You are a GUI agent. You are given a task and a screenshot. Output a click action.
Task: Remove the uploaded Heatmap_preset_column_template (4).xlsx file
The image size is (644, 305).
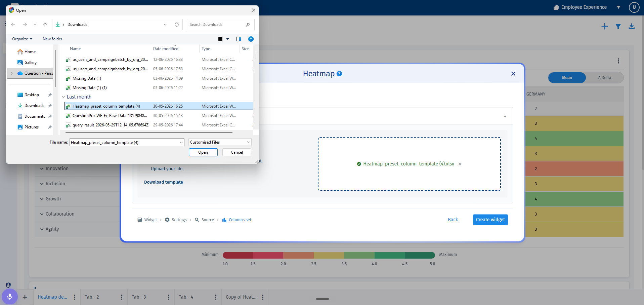(460, 164)
